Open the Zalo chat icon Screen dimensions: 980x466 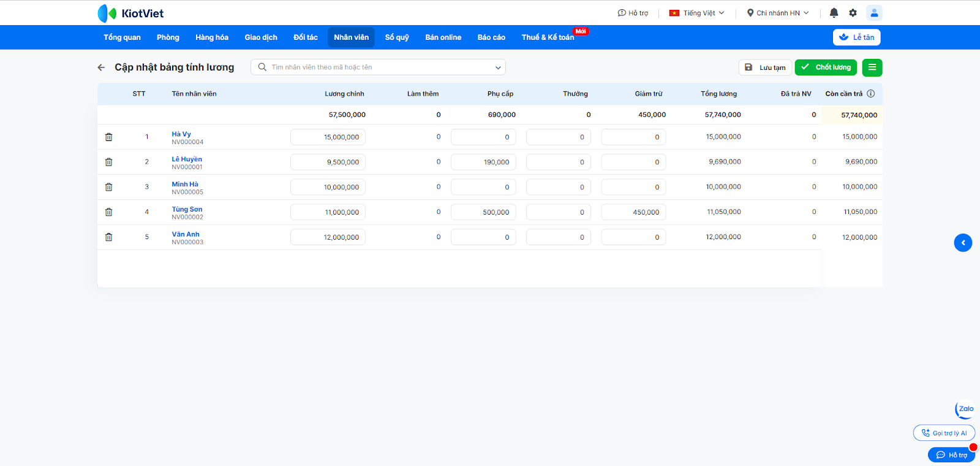965,409
